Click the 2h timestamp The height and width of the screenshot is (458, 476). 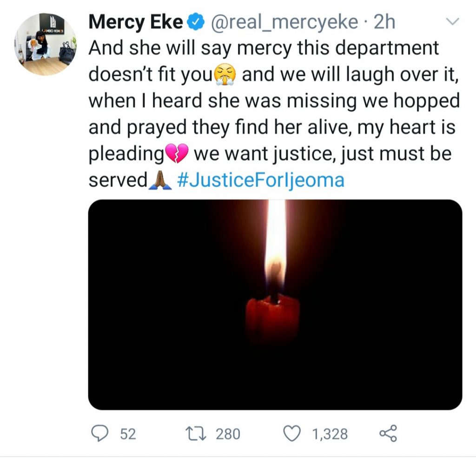click(384, 23)
